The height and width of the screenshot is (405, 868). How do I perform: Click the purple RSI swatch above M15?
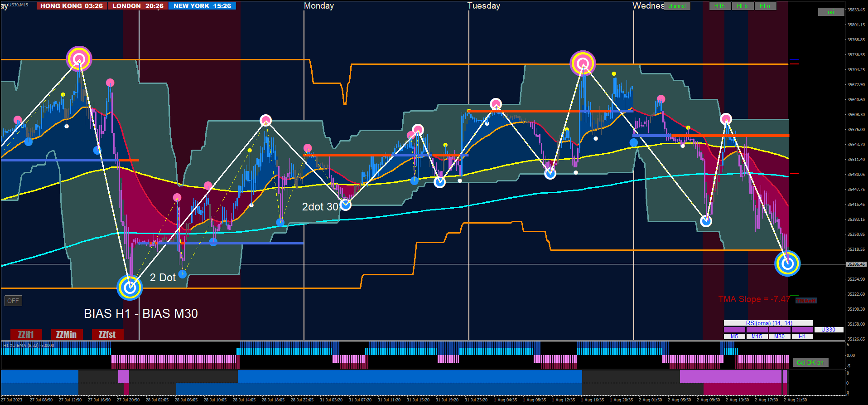pos(757,330)
